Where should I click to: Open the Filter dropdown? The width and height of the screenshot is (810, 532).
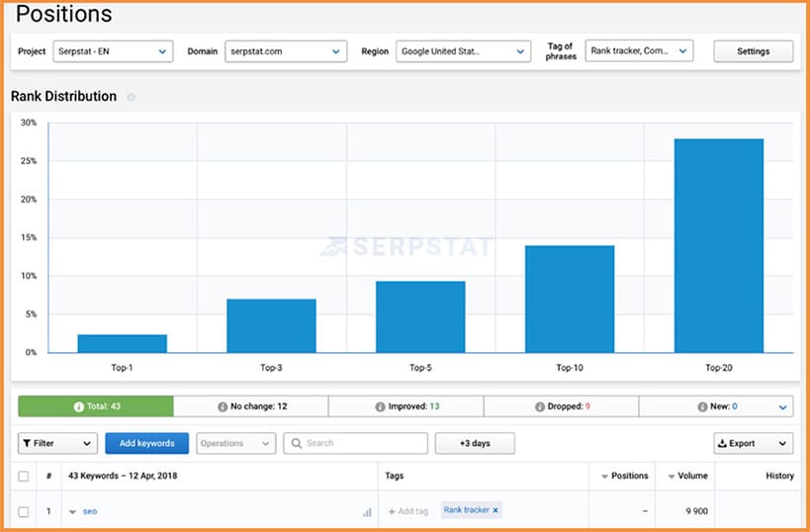[x=57, y=443]
